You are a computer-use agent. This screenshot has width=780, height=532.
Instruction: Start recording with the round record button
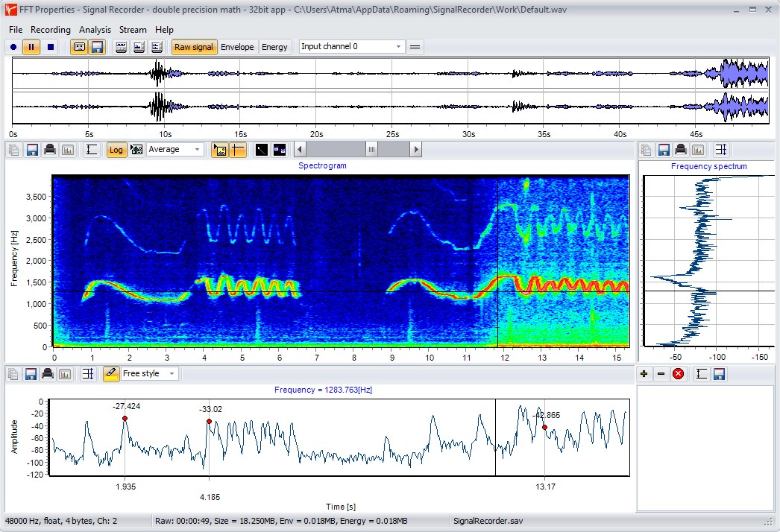(13, 47)
